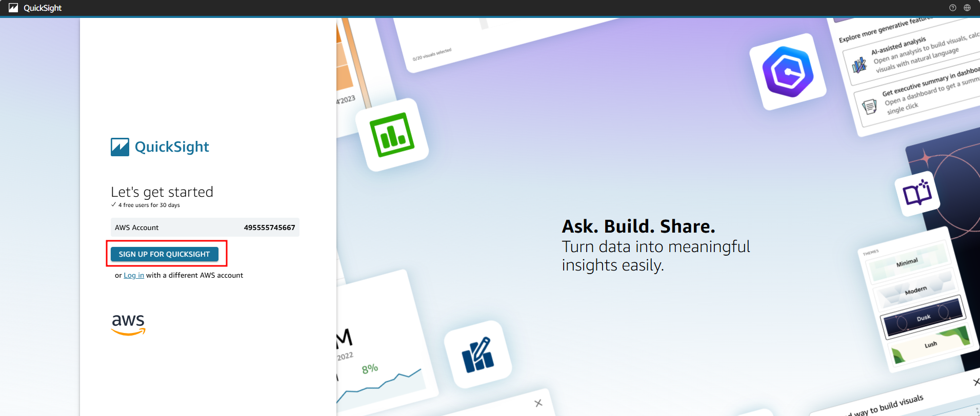
Task: Click the purple hexagon Q icon
Action: click(x=787, y=72)
